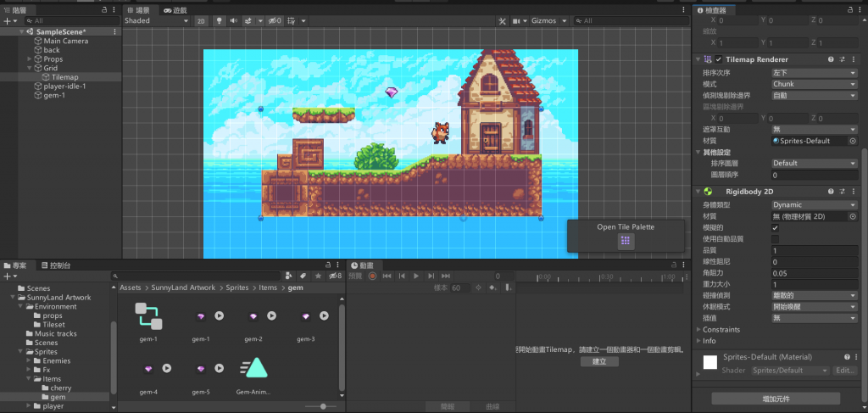Click Edit button for Sprites-Default shader

[x=845, y=371]
